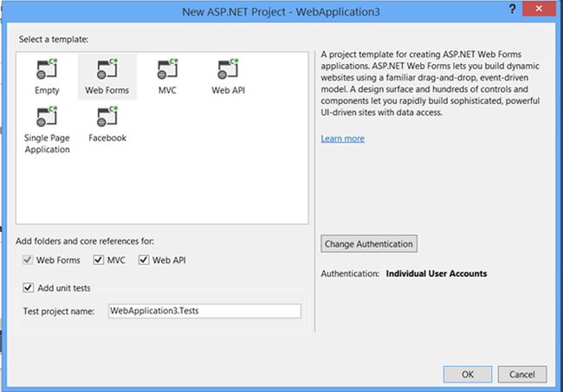Click the 'Test project name:' label
The width and height of the screenshot is (563, 392).
tap(59, 312)
